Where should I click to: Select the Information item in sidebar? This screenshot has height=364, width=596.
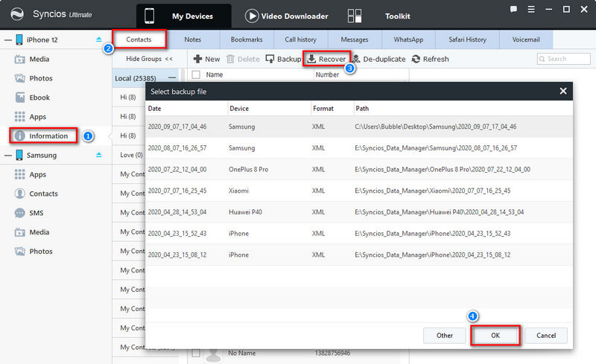[43, 135]
